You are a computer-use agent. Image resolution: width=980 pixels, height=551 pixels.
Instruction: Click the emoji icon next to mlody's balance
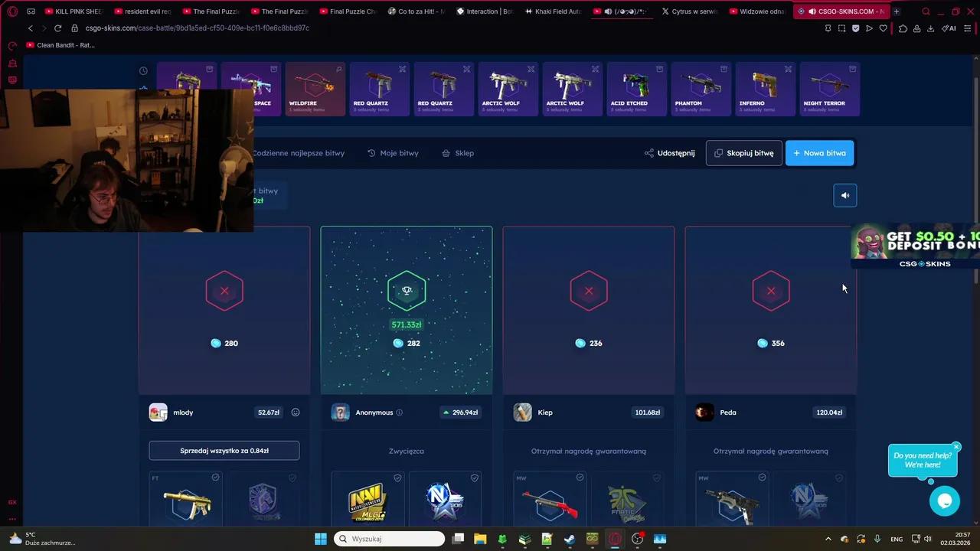tap(295, 412)
